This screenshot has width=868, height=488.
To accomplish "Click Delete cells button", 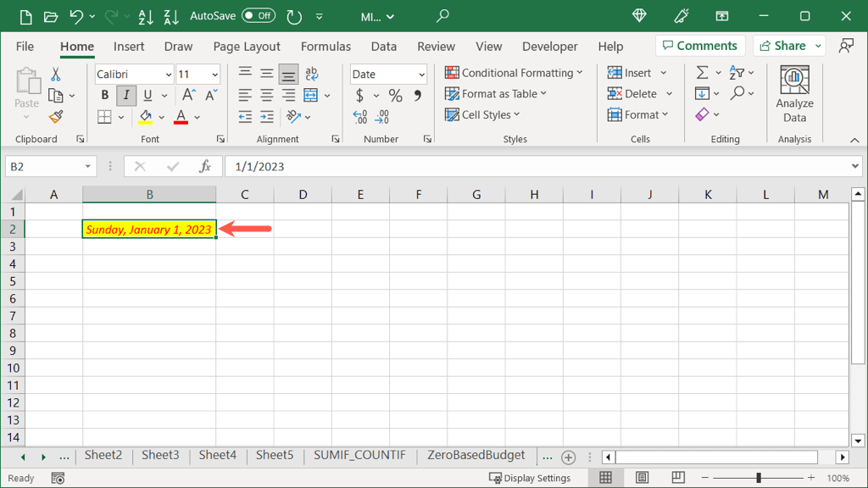I will (632, 94).
